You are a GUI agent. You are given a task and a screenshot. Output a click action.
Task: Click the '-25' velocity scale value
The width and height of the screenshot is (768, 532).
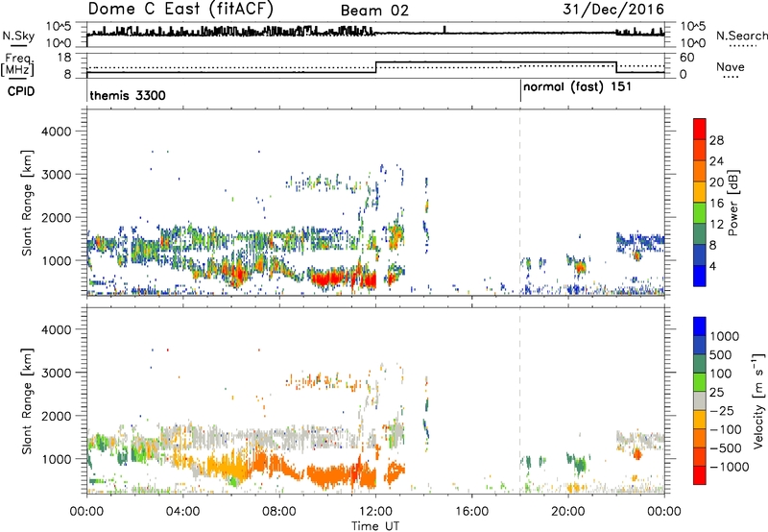click(722, 411)
